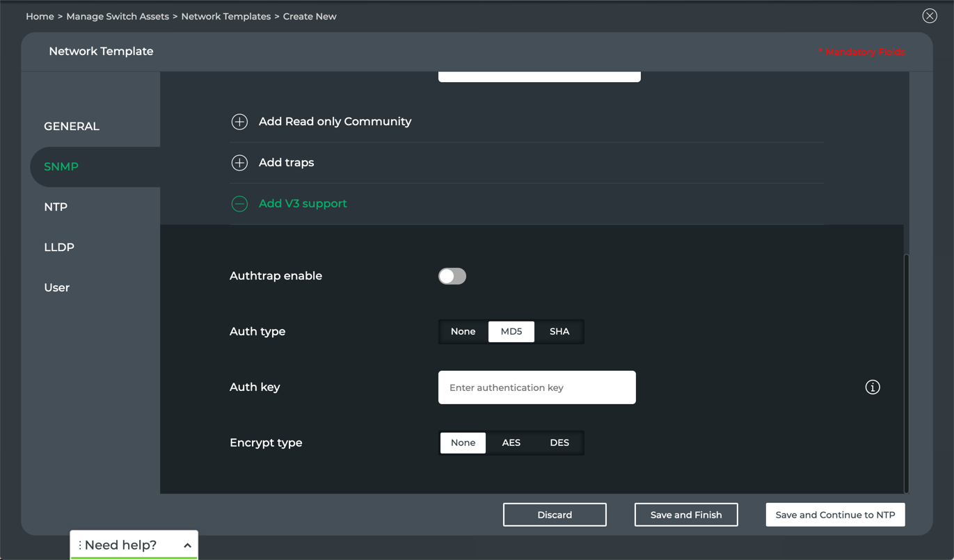
Task: Select None for Auth type
Action: tap(463, 332)
